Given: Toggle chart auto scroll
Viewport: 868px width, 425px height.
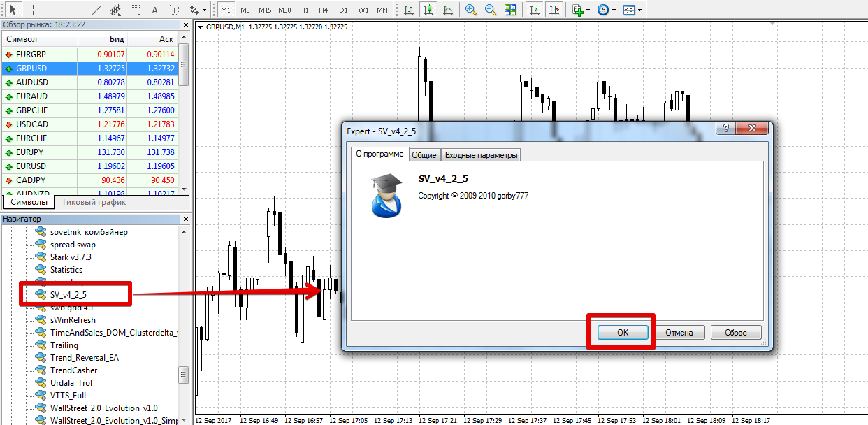Looking at the screenshot, I should click(x=535, y=10).
